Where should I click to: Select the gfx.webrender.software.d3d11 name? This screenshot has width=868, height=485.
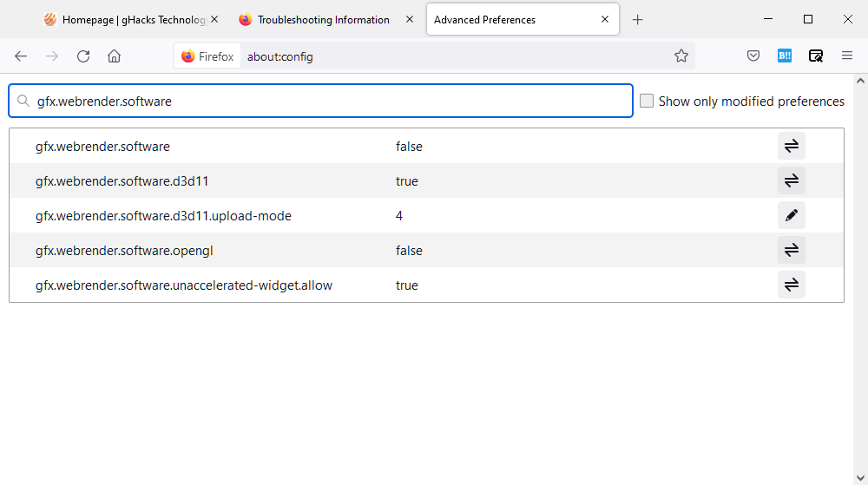[x=122, y=181]
